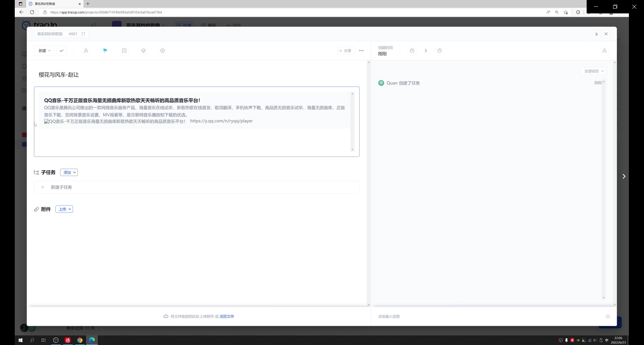Mark task complete with checkmark button
Viewport: 644px width, 345px height.
click(x=61, y=51)
